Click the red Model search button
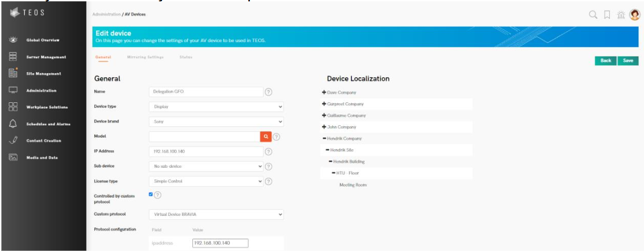The height and width of the screenshot is (251, 644). (x=266, y=136)
